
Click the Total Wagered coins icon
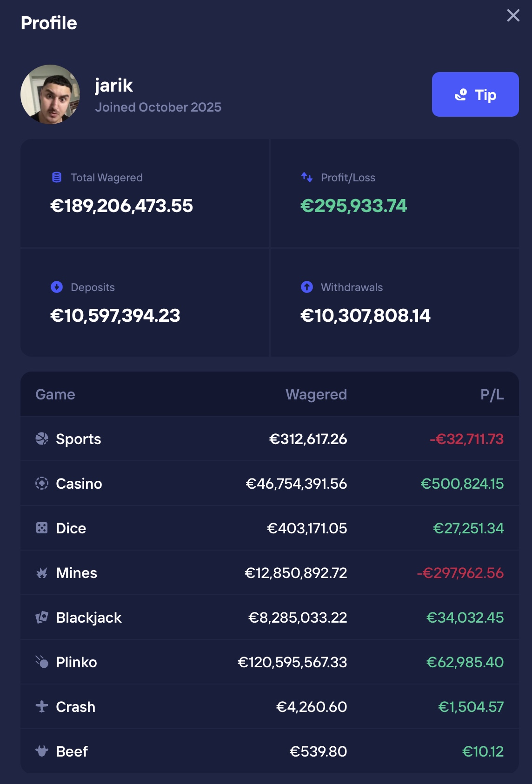57,177
